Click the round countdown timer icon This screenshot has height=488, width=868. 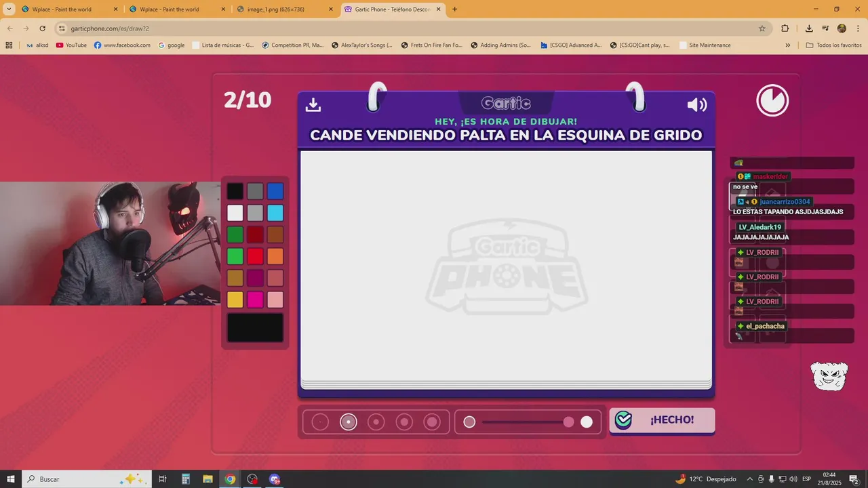click(x=772, y=100)
